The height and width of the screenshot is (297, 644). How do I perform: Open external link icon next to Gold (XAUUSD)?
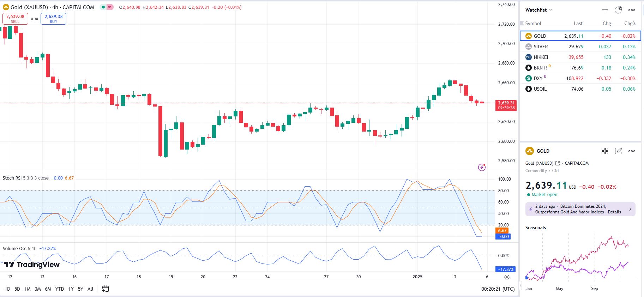[x=558, y=163]
